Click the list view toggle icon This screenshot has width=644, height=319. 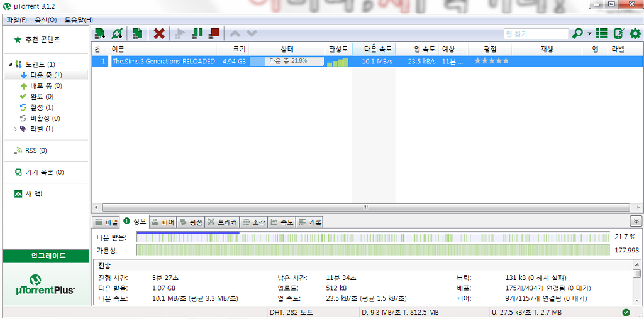coord(602,33)
